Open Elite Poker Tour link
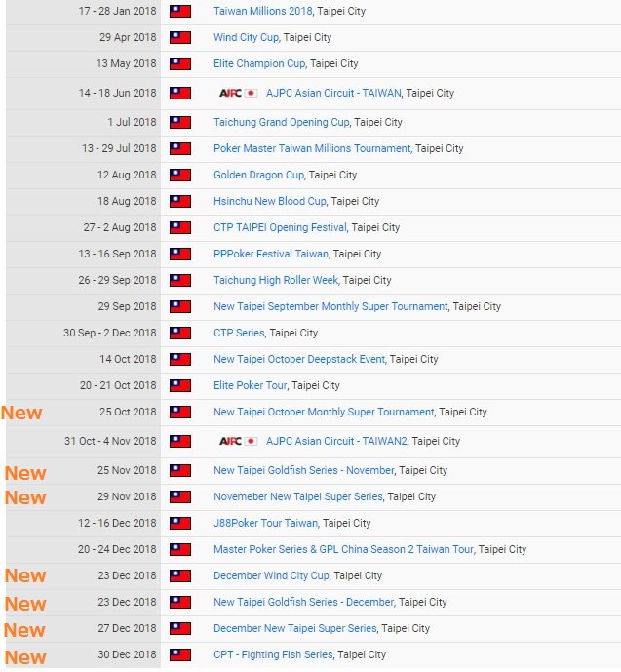Image resolution: width=621 pixels, height=672 pixels. pyautogui.click(x=251, y=385)
